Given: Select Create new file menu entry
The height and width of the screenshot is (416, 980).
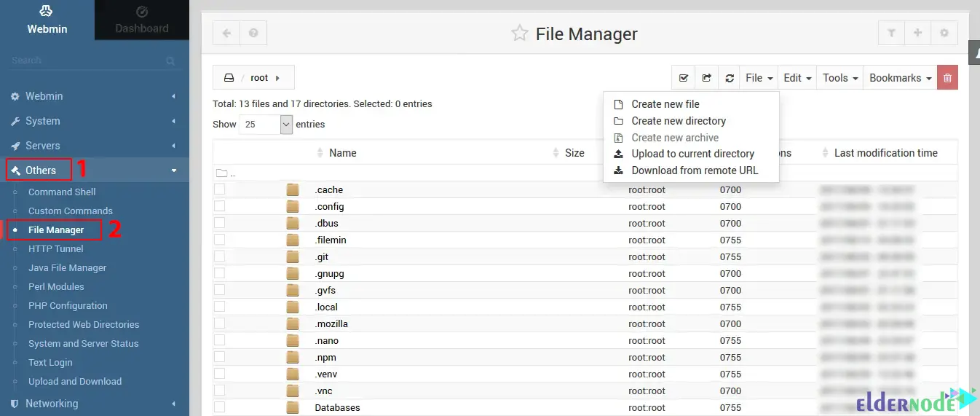Looking at the screenshot, I should [691, 104].
